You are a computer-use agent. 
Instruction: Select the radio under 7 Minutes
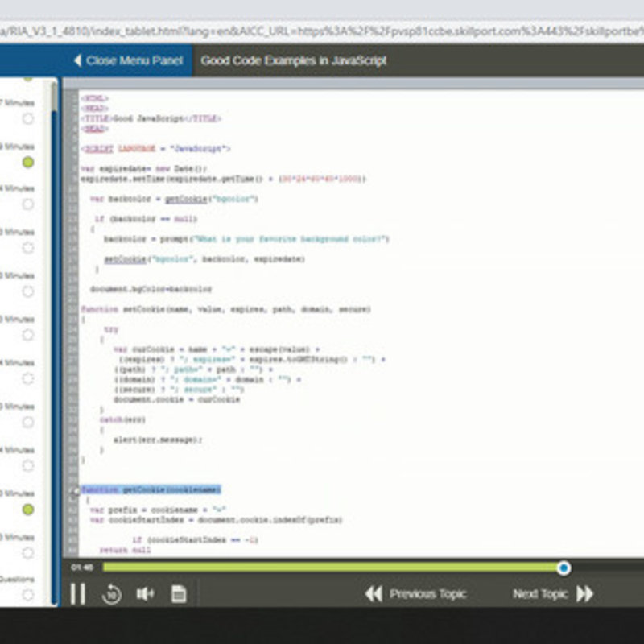(x=28, y=118)
